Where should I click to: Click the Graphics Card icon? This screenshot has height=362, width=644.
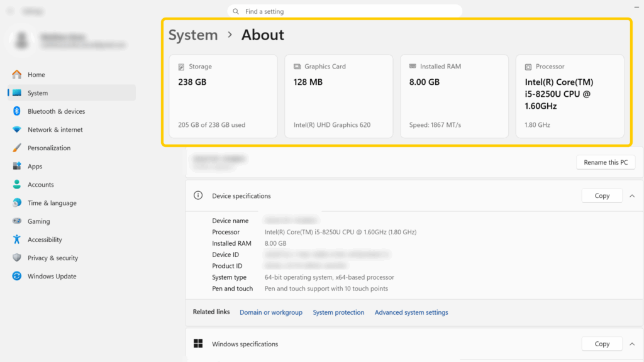[297, 66]
